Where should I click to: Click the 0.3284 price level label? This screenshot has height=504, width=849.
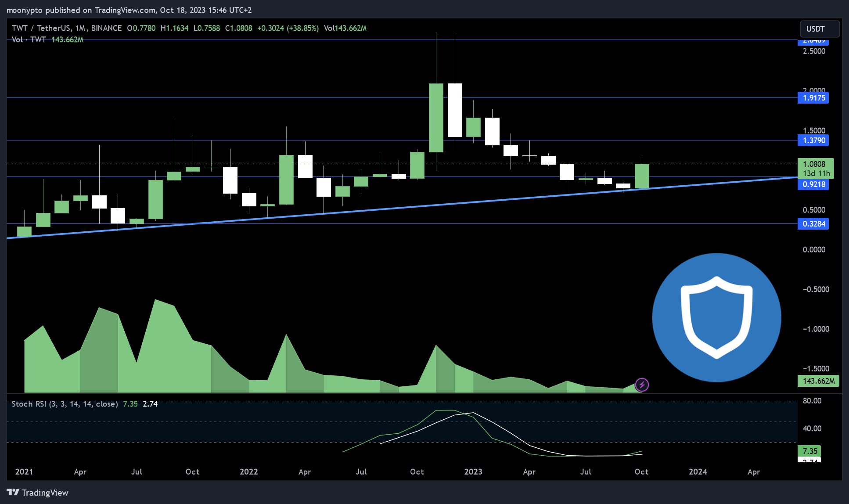click(813, 224)
